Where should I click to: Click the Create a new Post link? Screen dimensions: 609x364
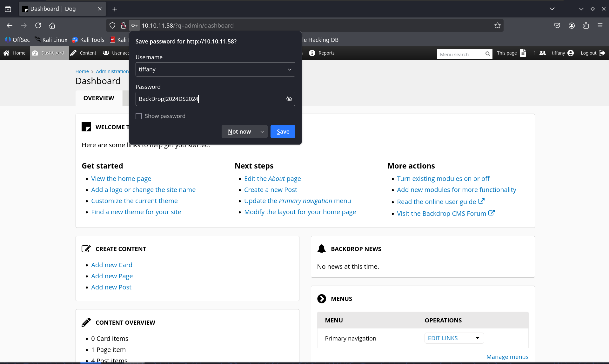tap(271, 190)
